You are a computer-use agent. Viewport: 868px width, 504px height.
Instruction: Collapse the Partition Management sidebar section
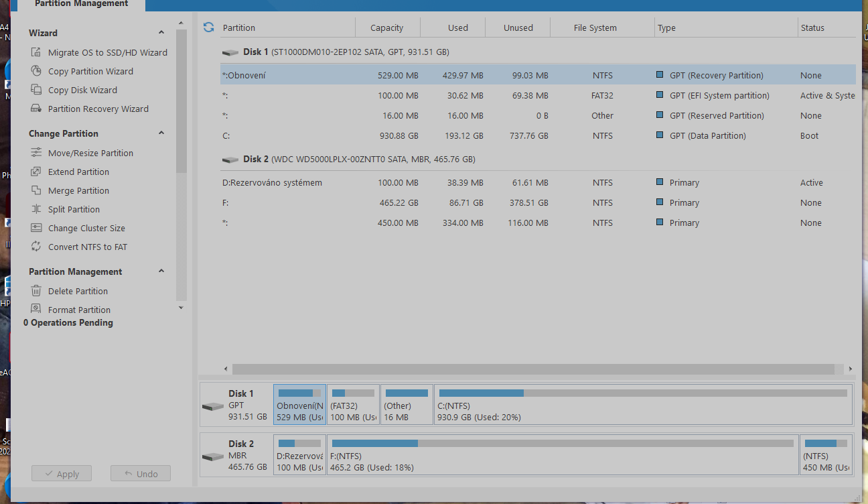pos(161,271)
